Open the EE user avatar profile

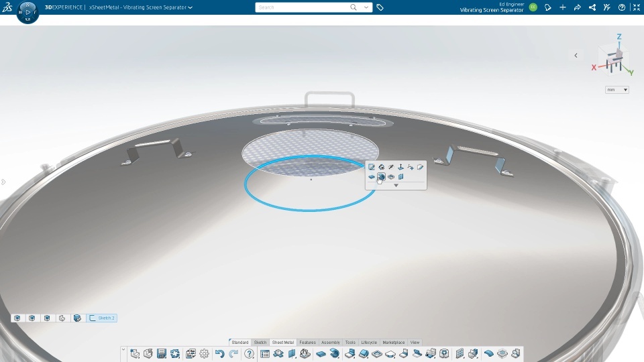tap(533, 7)
